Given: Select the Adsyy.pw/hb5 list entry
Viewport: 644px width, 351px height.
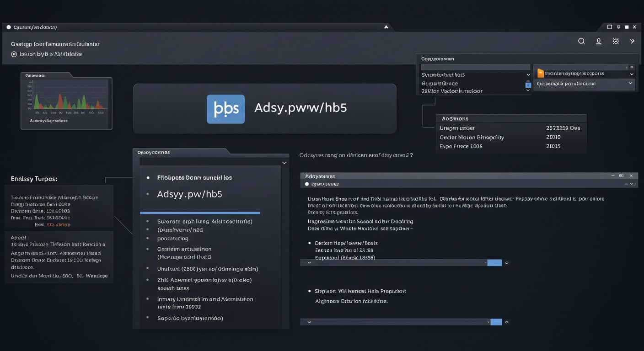Looking at the screenshot, I should (189, 194).
